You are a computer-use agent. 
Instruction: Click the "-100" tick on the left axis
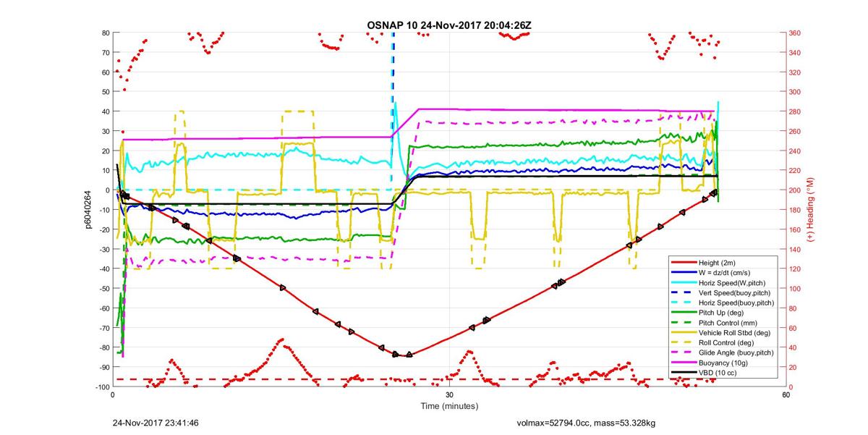tap(101, 387)
